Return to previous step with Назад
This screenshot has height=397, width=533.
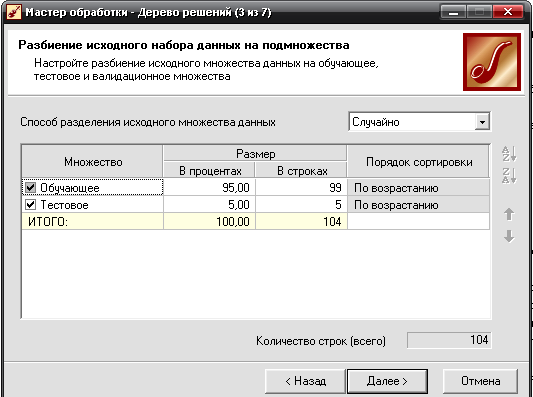pyautogui.click(x=305, y=381)
